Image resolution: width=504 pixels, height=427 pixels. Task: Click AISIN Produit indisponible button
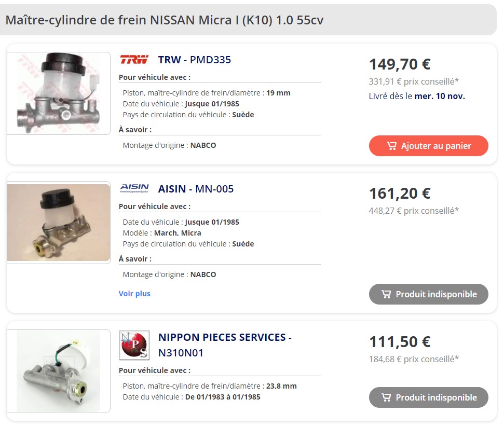(428, 294)
